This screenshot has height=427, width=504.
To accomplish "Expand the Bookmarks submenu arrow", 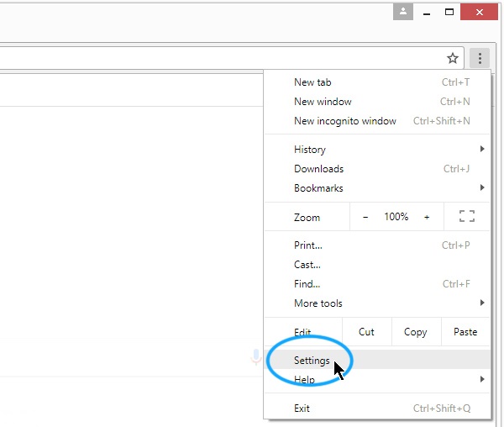I will (x=482, y=187).
